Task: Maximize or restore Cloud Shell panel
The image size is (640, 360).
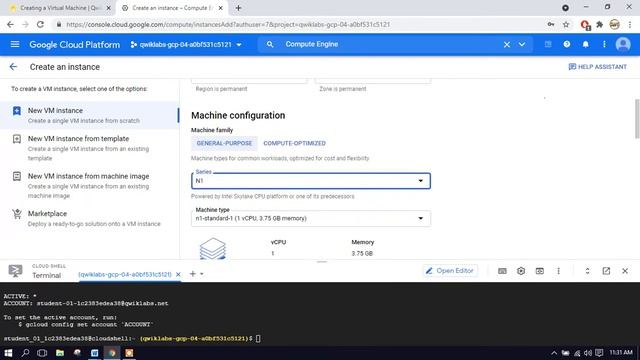Action: (587, 271)
